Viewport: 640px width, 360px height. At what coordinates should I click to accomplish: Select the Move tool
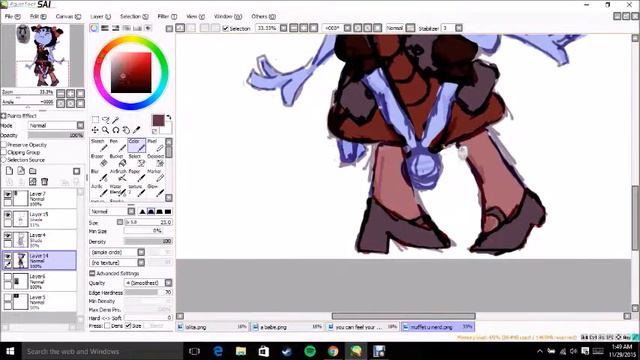coord(95,130)
